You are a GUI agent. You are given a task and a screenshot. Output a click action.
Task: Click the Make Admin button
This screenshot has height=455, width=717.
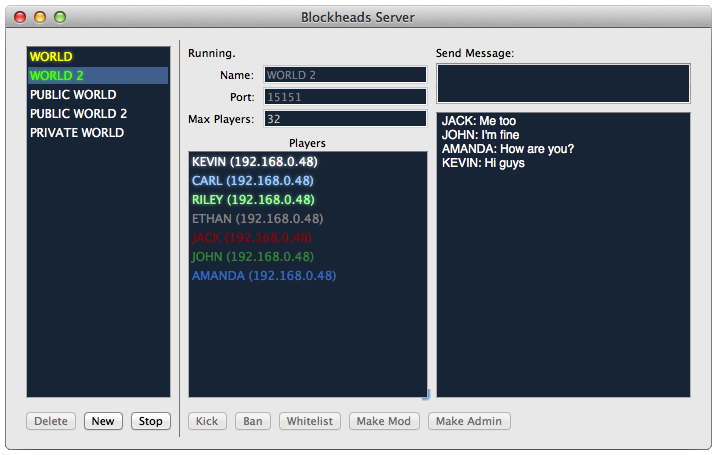469,421
